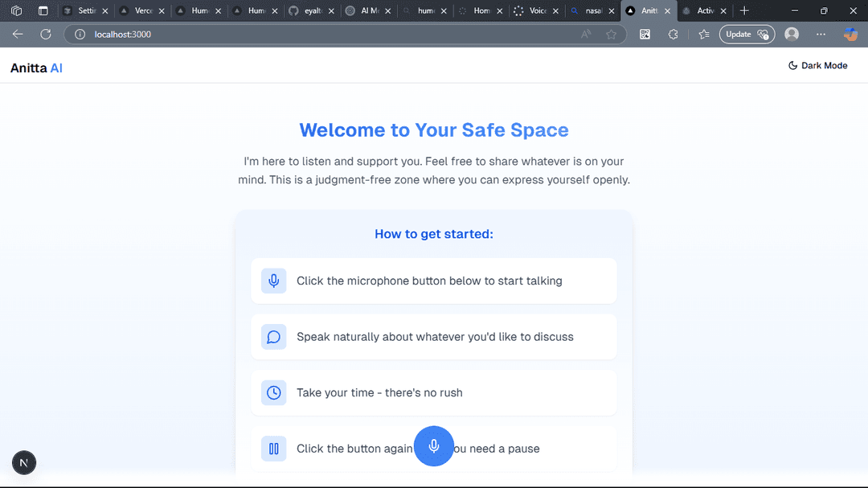This screenshot has height=488, width=868.
Task: Open the browser Settings and more menu
Action: pos(821,34)
